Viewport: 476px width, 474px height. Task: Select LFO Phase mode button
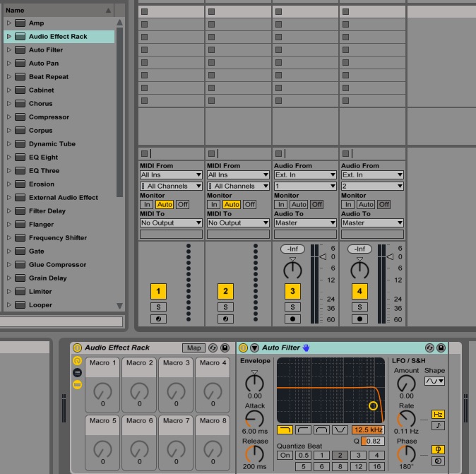(438, 449)
